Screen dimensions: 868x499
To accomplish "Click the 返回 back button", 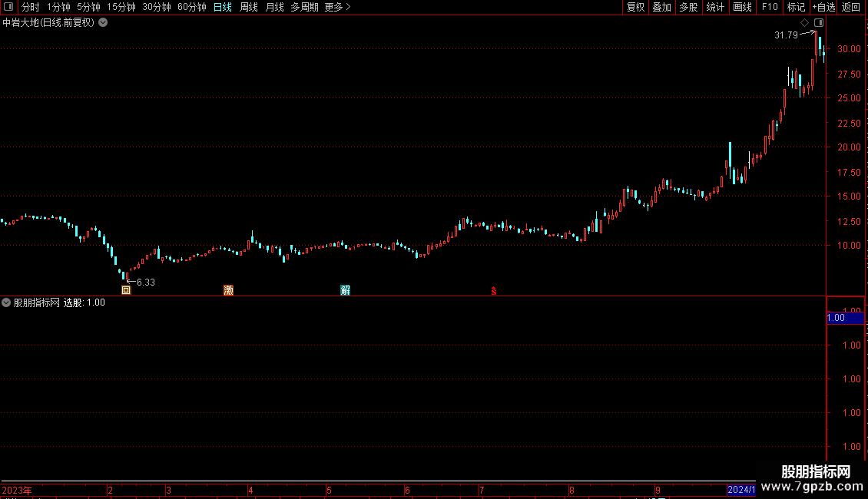I will 851,7.
